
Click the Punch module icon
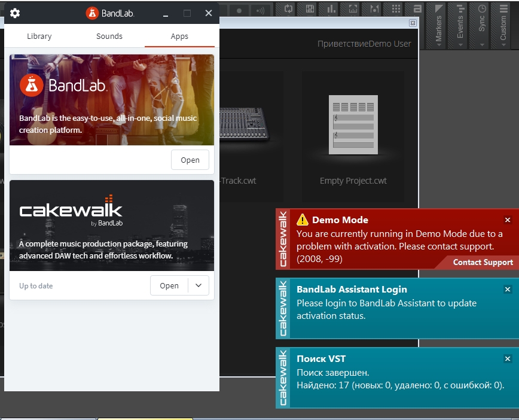(374, 8)
